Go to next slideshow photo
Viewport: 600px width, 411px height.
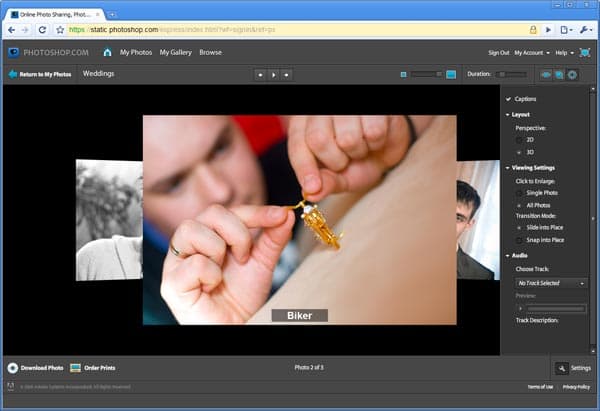(287, 75)
